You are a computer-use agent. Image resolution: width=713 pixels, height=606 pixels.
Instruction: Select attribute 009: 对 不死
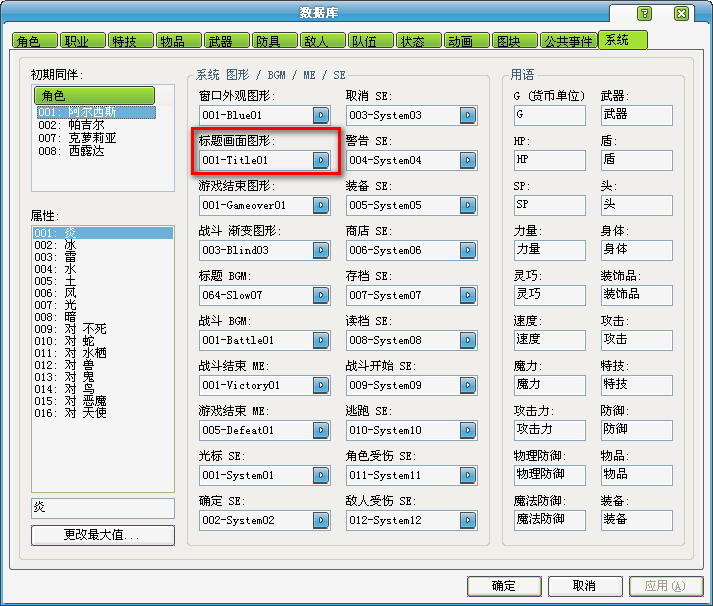103,329
